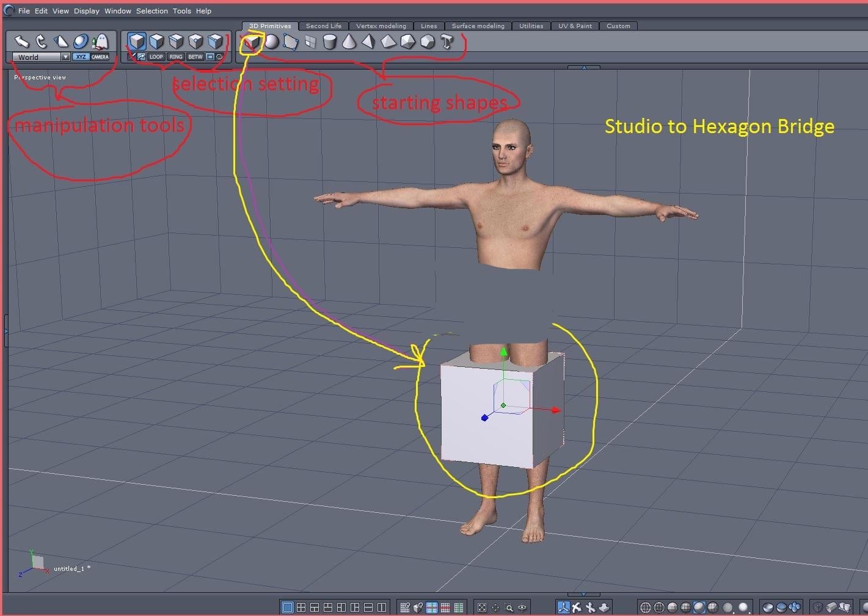Open the View menu
The width and height of the screenshot is (868, 616).
point(60,11)
